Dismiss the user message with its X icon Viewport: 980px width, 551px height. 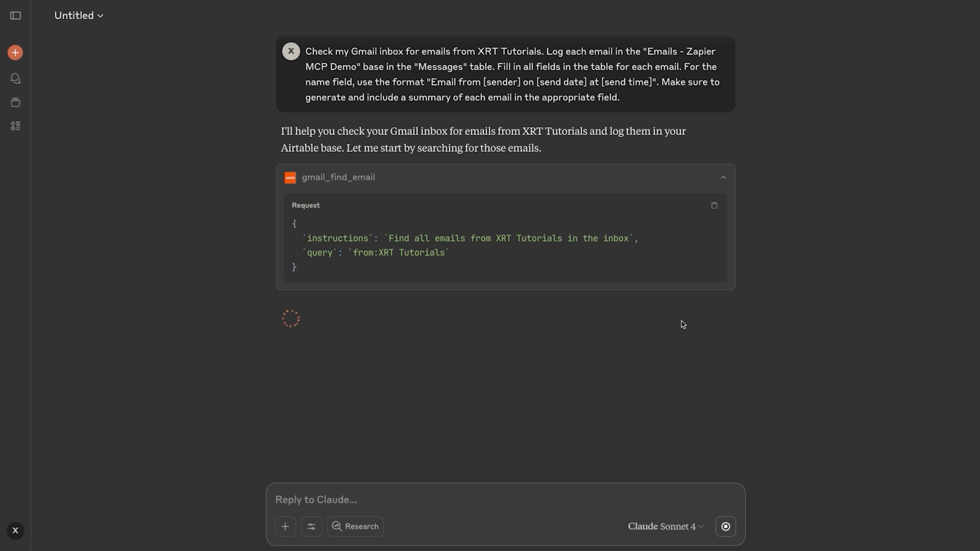coord(291,51)
